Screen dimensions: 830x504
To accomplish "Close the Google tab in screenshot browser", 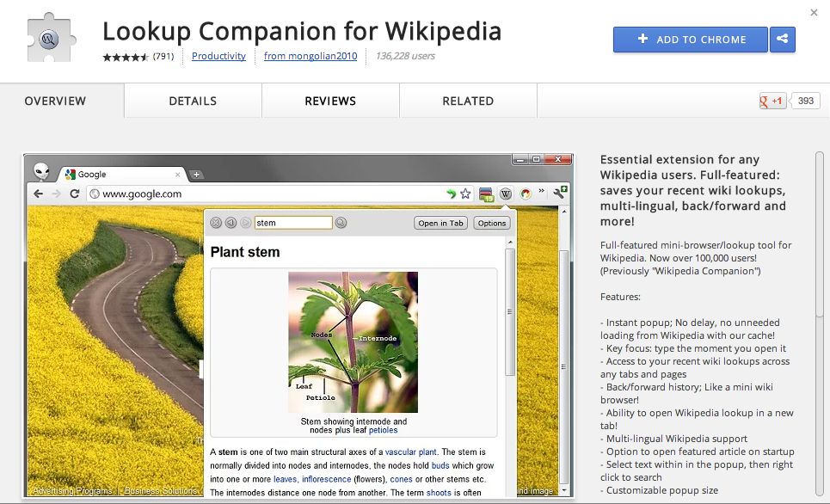I will point(178,175).
